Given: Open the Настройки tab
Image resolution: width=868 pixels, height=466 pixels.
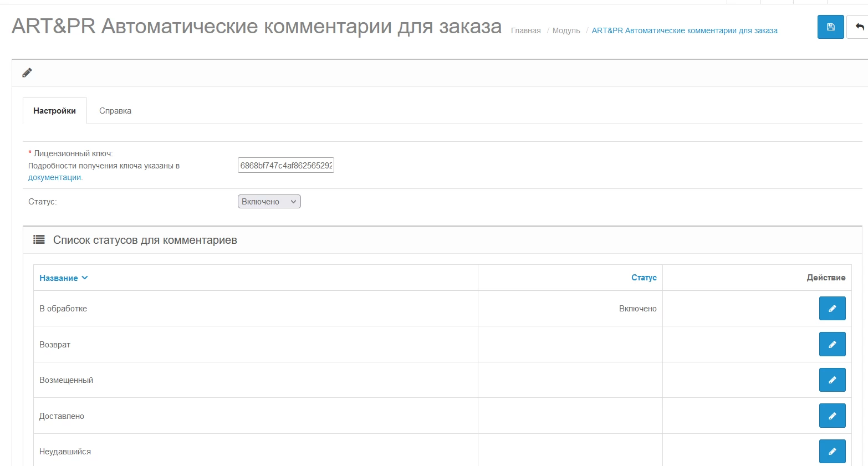Looking at the screenshot, I should coord(54,111).
